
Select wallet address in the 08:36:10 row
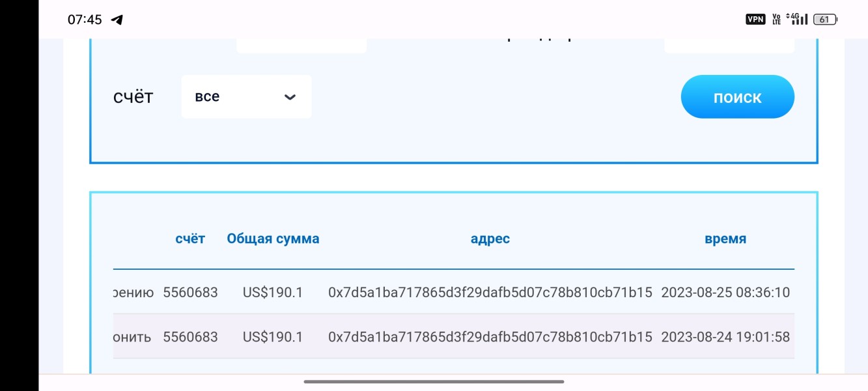[x=490, y=293]
